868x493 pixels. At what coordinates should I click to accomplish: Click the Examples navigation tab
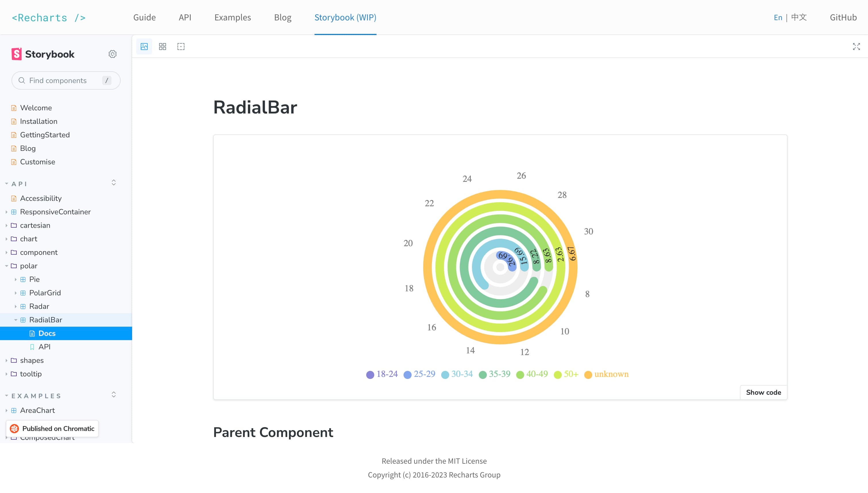pyautogui.click(x=232, y=17)
